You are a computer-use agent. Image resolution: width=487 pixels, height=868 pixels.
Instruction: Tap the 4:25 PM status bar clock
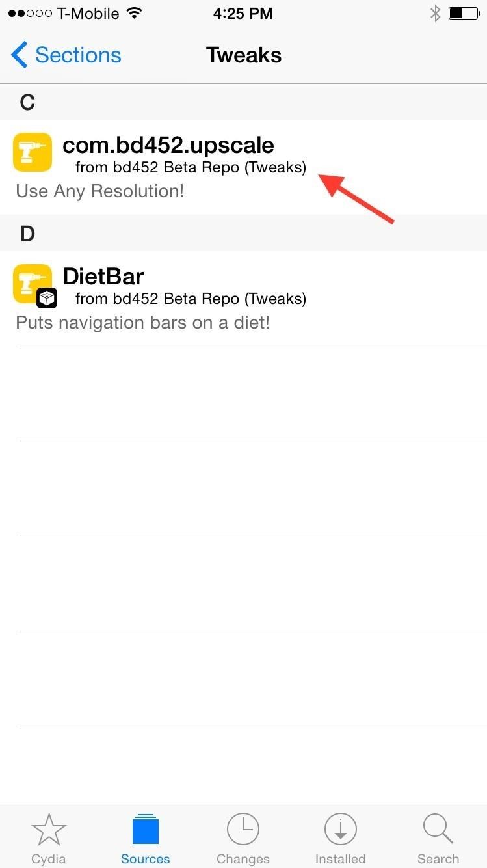tap(244, 13)
